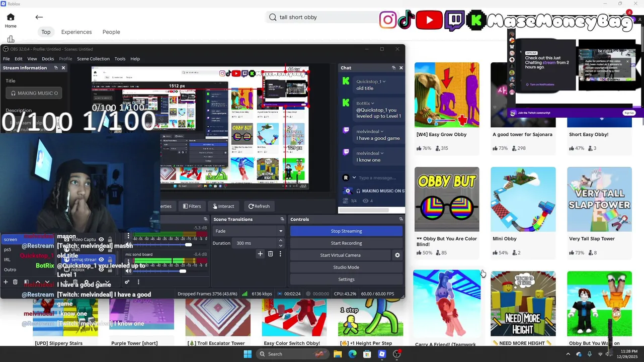
Task: Expand the chat sender account chevron
Action: [354, 177]
